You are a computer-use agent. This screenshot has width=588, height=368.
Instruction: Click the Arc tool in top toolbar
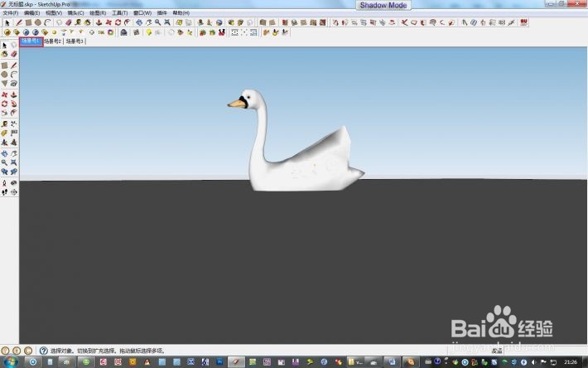click(x=47, y=22)
